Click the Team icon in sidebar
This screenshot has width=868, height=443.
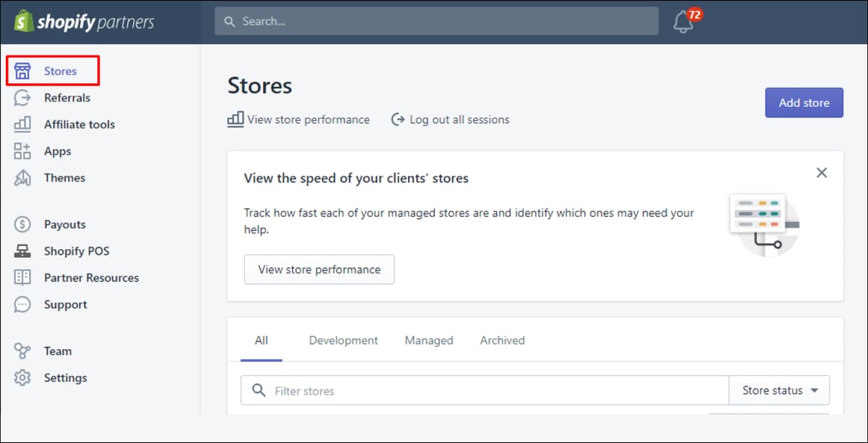tap(22, 351)
